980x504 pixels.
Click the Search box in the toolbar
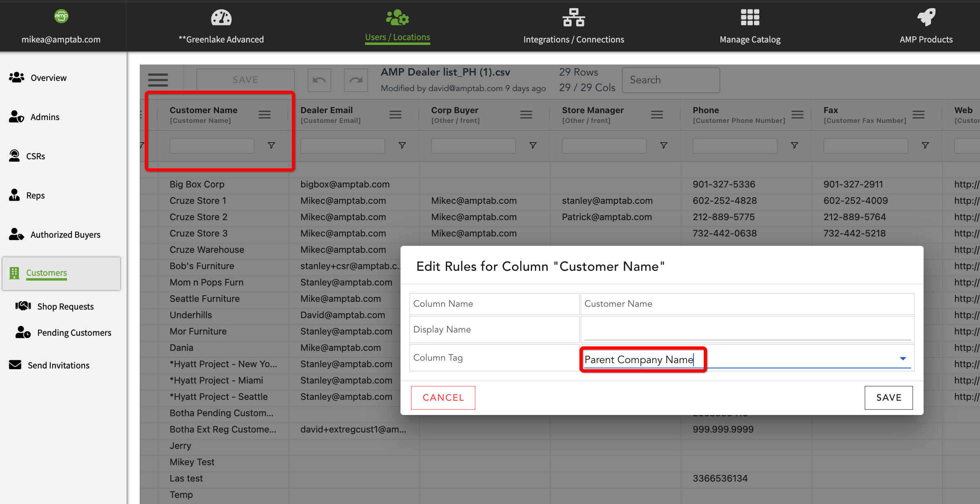click(x=671, y=80)
